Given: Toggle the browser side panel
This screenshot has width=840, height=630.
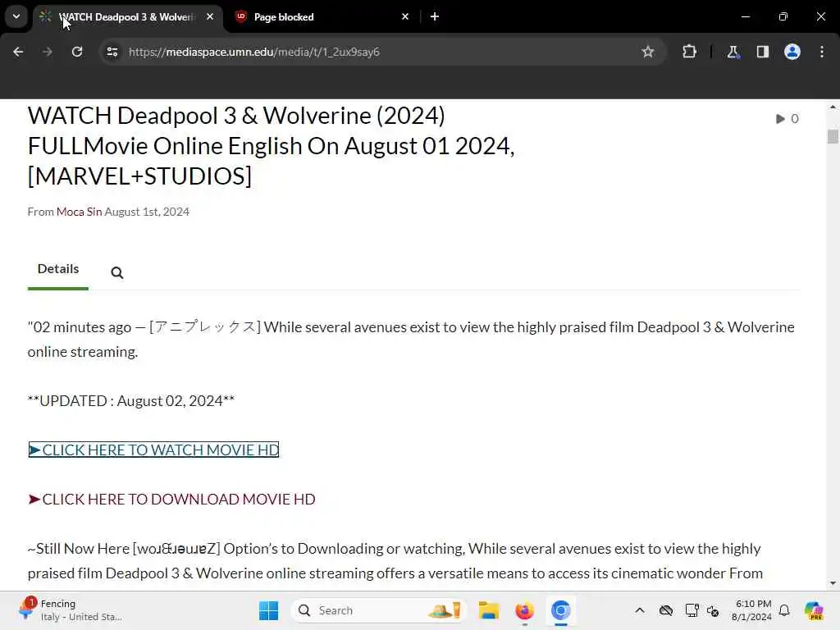Looking at the screenshot, I should point(763,52).
